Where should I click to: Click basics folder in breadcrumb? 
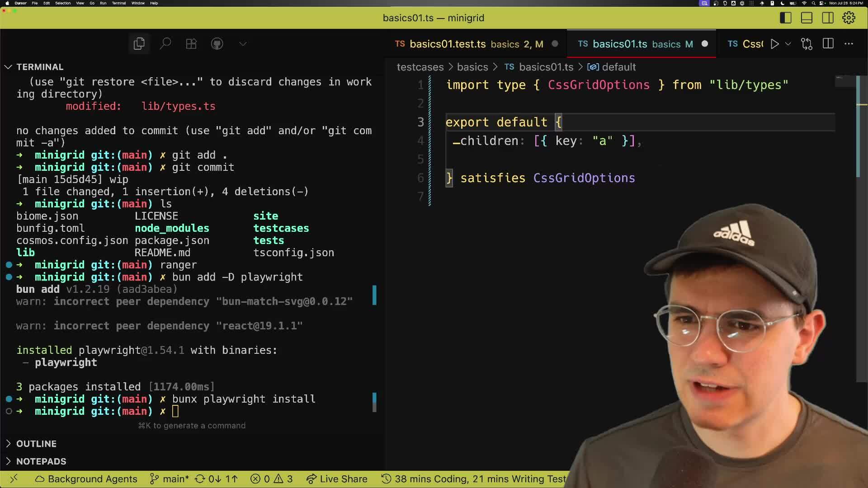[472, 67]
